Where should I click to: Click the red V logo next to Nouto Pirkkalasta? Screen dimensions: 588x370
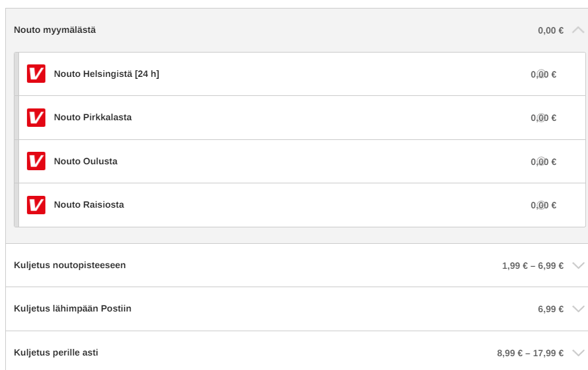(x=36, y=118)
